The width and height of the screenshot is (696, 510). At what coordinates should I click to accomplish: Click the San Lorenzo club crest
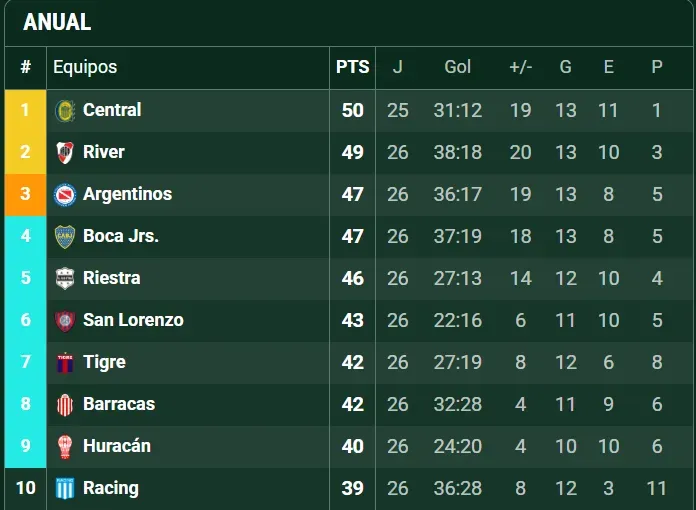65,320
